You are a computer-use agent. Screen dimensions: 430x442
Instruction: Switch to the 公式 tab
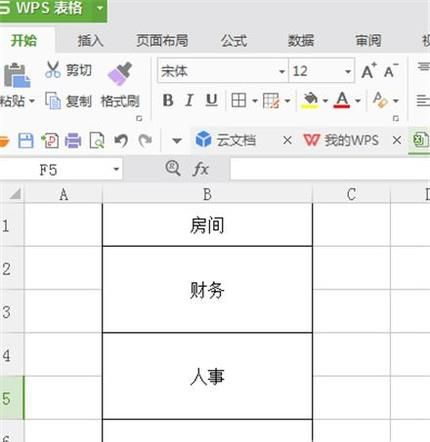click(234, 41)
